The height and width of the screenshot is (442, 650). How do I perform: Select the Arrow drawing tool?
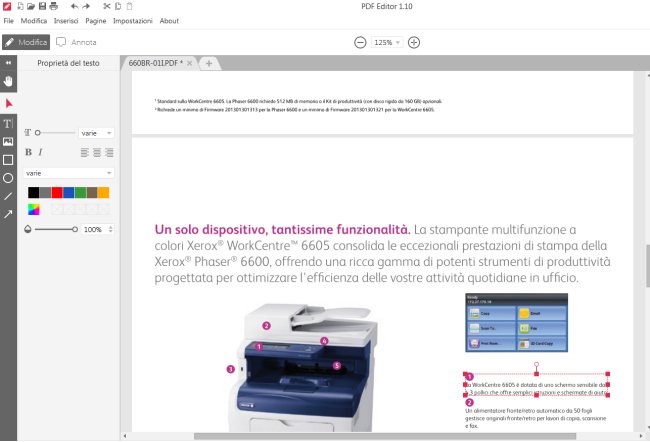[8, 214]
